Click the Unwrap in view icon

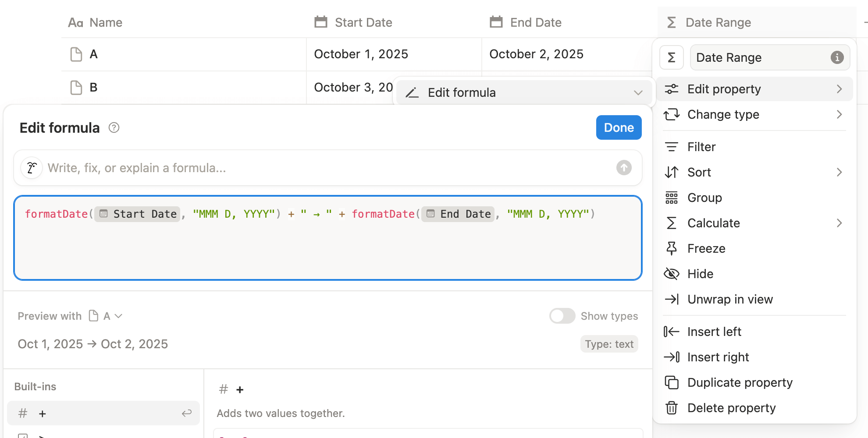click(x=672, y=299)
